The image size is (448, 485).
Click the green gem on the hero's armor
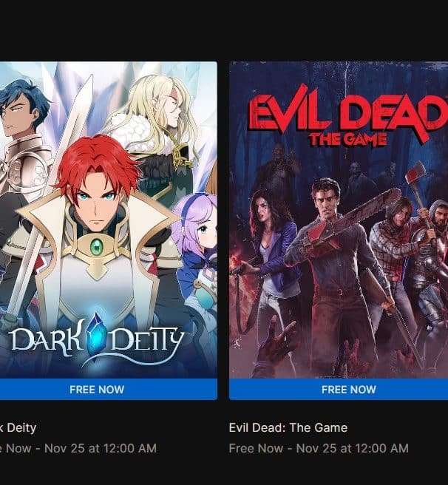(x=97, y=247)
